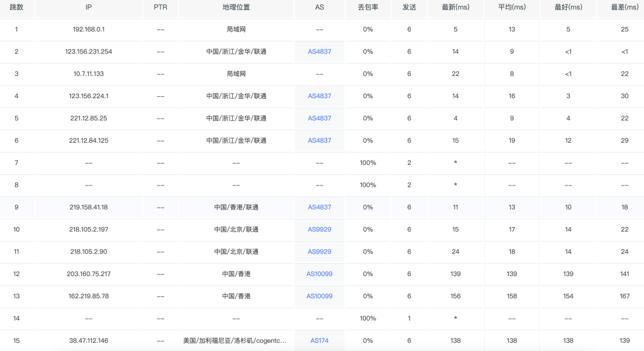Click AS4837 link for 221.12.84.125
This screenshot has width=644, height=351.
tap(319, 140)
